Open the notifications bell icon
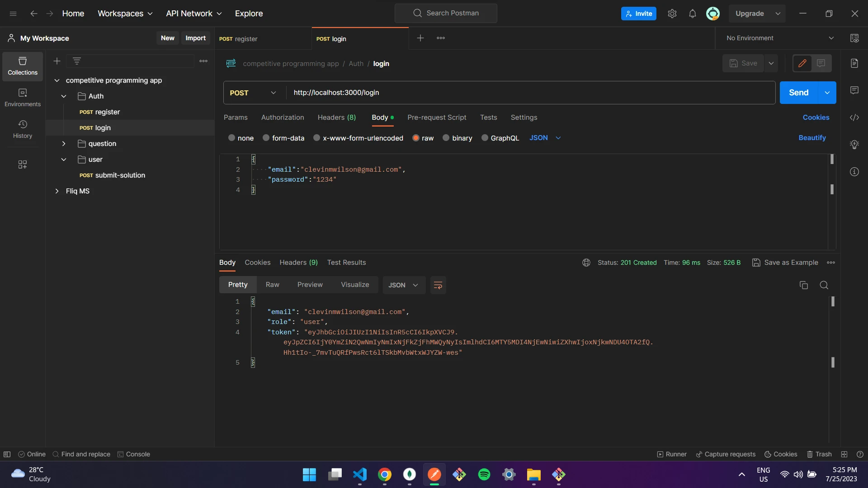Screen dimensions: 868x488 (x=693, y=14)
